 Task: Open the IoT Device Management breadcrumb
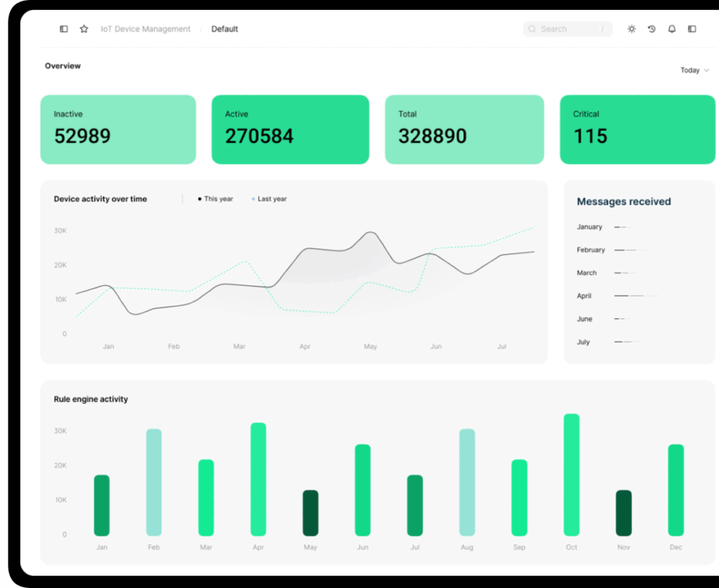[145, 29]
